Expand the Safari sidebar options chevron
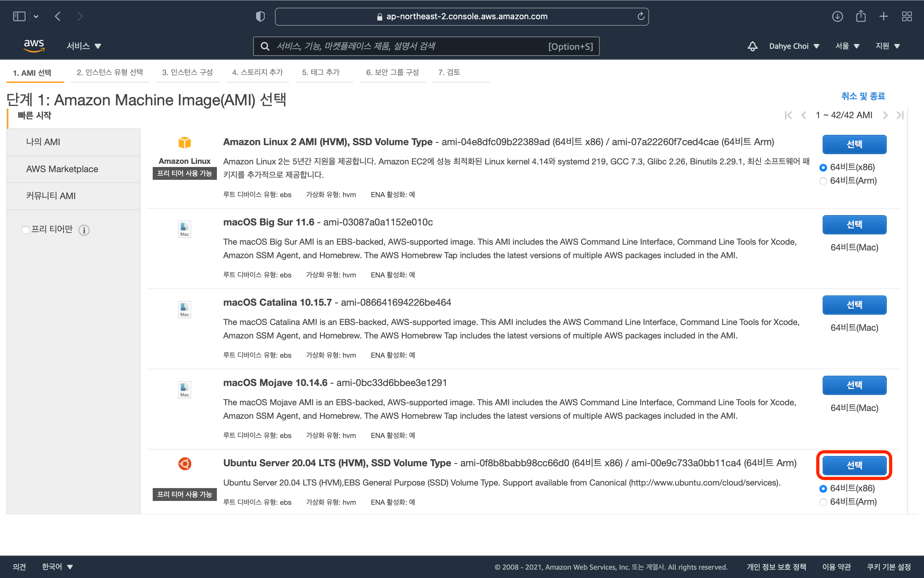Screen dimensions: 924x578 pos(36,16)
